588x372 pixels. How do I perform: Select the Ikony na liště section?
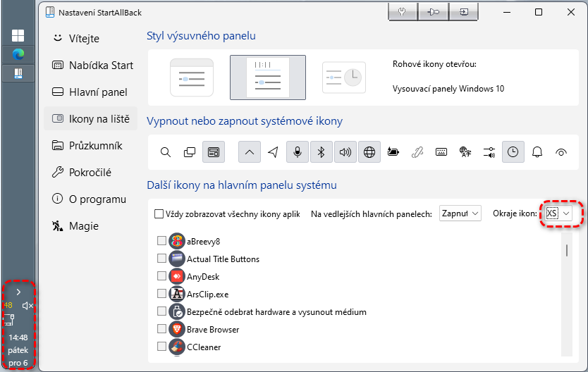click(91, 119)
